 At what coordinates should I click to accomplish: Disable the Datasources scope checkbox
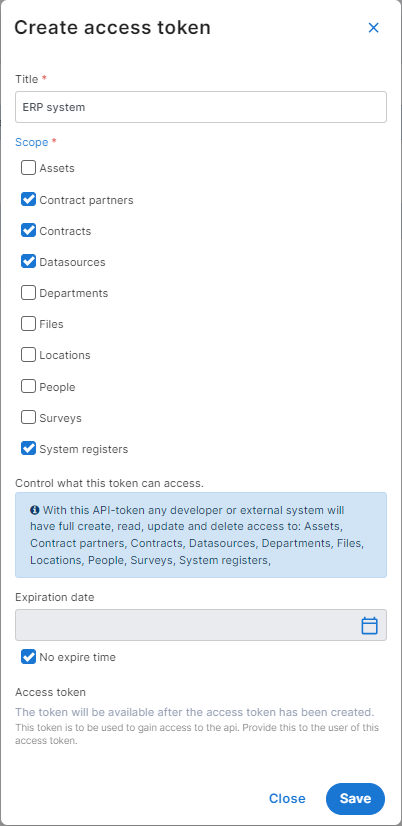[28, 262]
